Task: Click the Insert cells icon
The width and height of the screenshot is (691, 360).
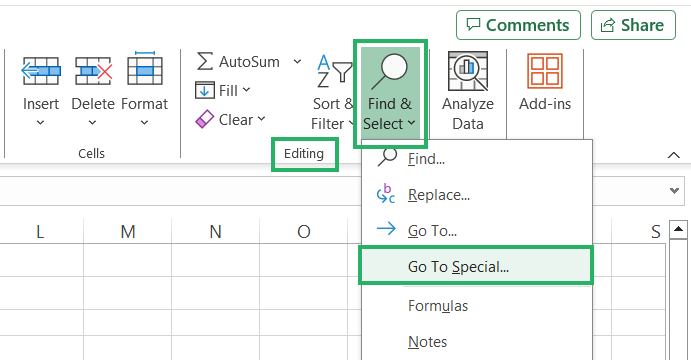Action: point(41,71)
